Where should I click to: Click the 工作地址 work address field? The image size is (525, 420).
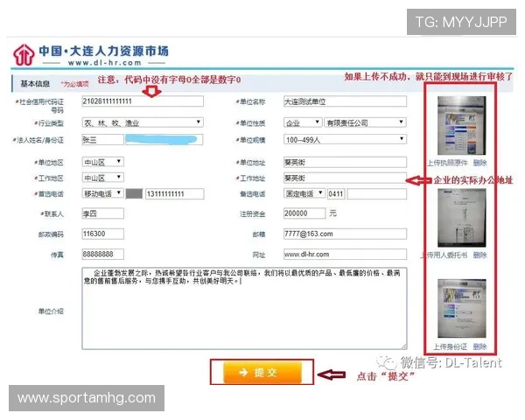345,178
